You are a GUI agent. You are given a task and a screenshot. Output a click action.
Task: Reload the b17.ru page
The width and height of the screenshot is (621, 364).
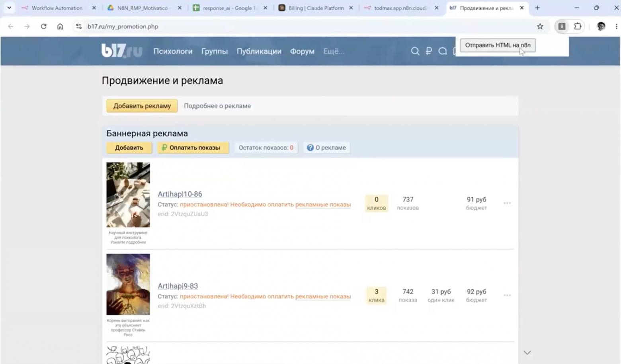[x=44, y=26]
